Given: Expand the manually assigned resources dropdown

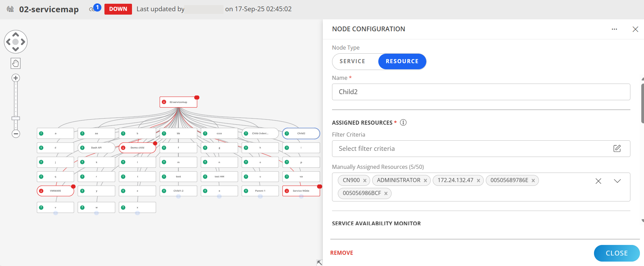Looking at the screenshot, I should [617, 181].
